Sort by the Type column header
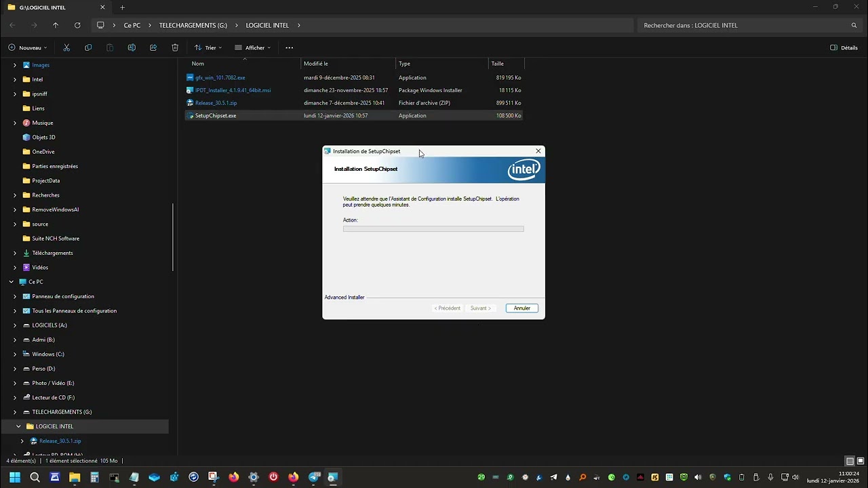The image size is (868, 488). pyautogui.click(x=442, y=64)
